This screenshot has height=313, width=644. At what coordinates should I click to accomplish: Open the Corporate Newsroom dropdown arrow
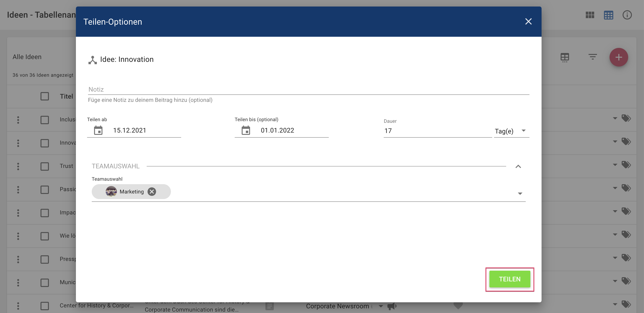coord(381,306)
